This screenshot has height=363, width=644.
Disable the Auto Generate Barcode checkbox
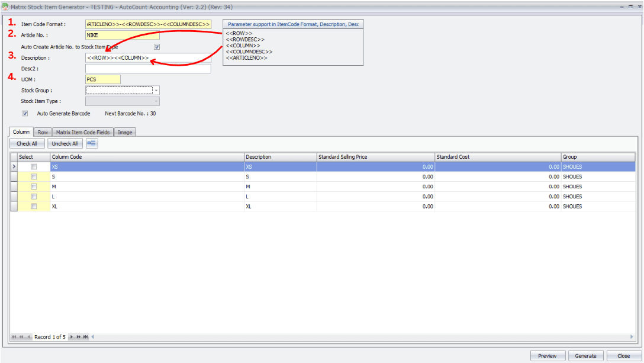25,113
